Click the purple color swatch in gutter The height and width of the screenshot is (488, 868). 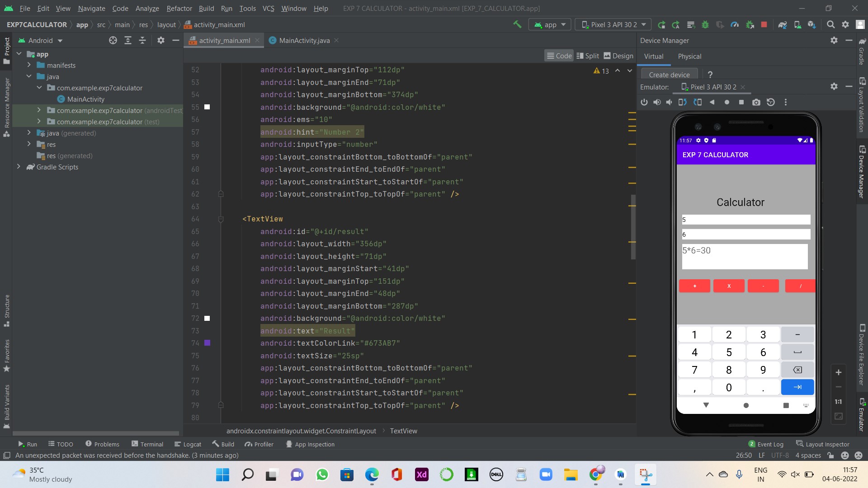(x=207, y=343)
